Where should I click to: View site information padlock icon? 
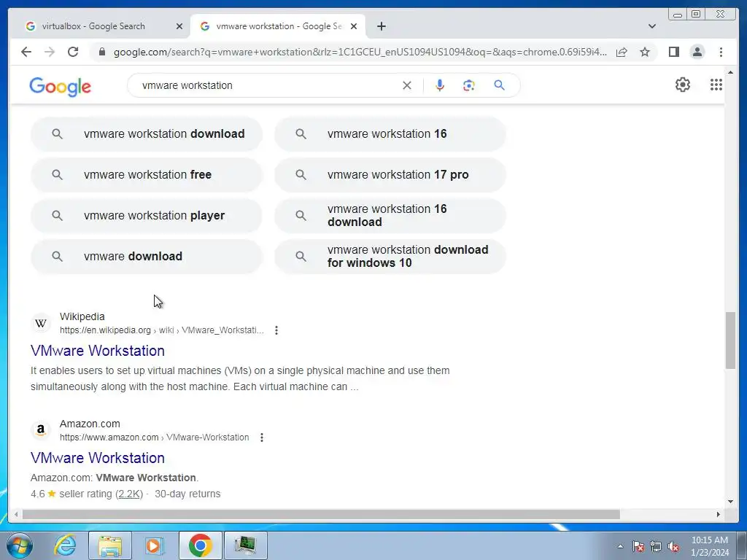[101, 52]
